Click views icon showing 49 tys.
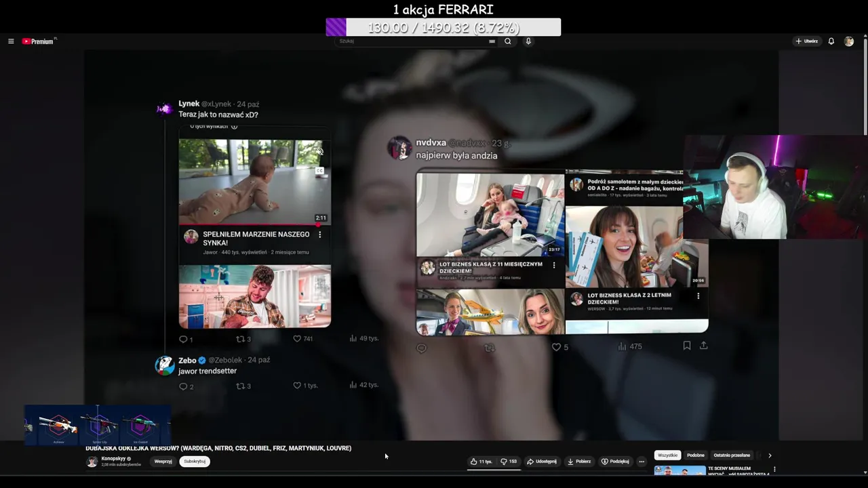 (353, 338)
